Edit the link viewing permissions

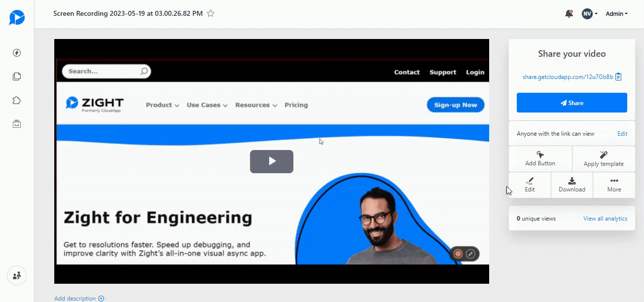click(622, 134)
